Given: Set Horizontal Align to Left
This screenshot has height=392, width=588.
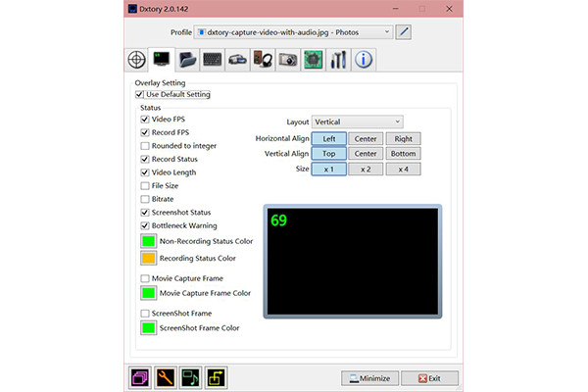Looking at the screenshot, I should coord(329,138).
